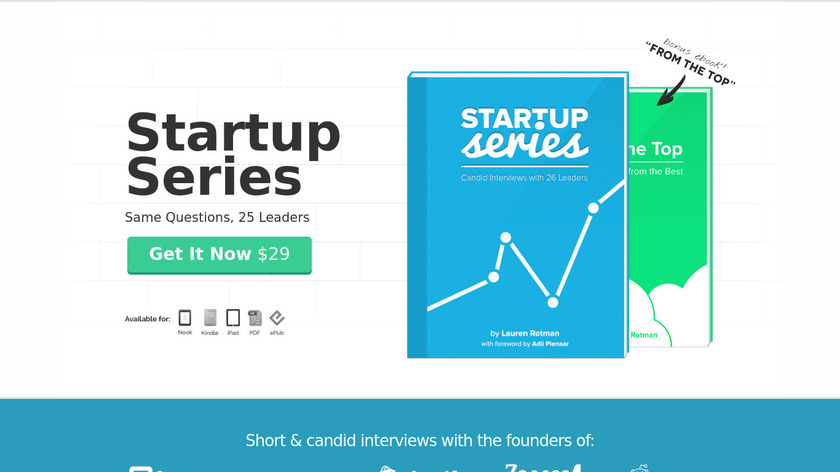840x472 pixels.
Task: Click the Reddit alien logo at bottom
Action: click(x=640, y=467)
